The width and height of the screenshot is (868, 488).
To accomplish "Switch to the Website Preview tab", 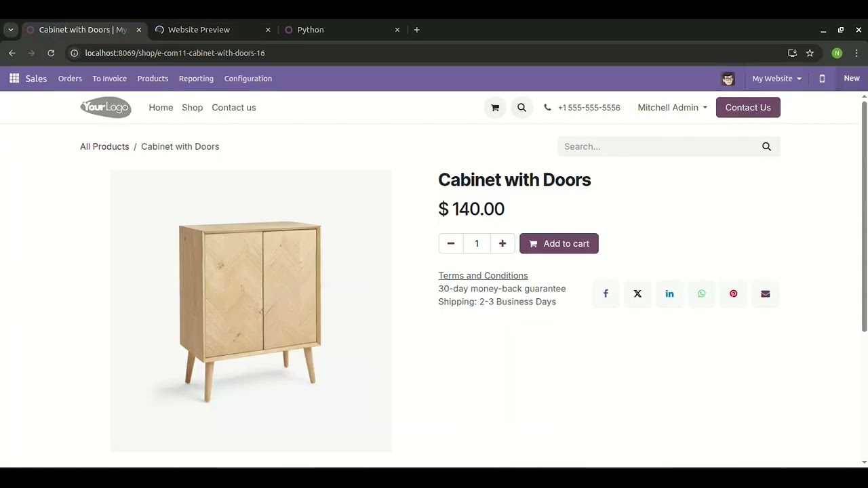I will 213,30.
